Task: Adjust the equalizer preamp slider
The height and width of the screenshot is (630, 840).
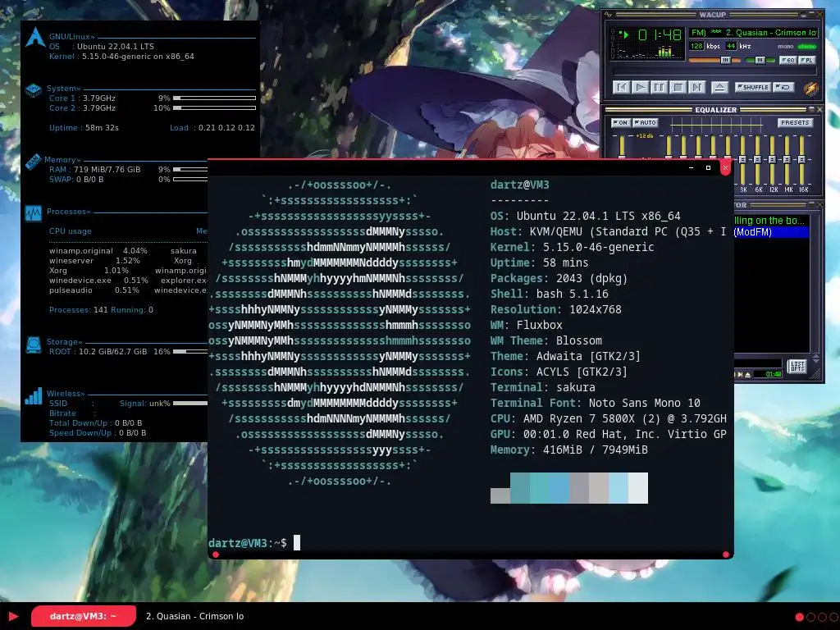Action: pyautogui.click(x=622, y=146)
